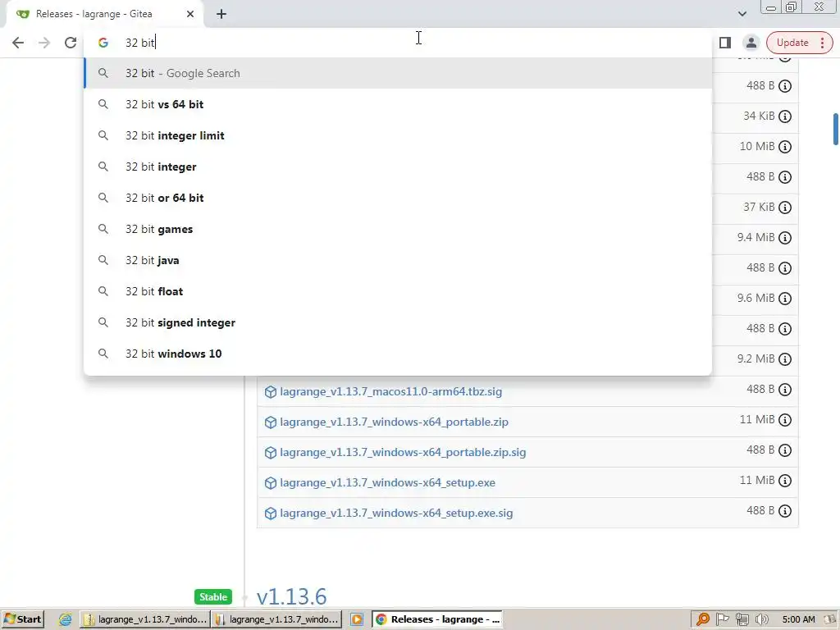Click the network tray icon
Screen dimensions: 840x630
point(742,619)
